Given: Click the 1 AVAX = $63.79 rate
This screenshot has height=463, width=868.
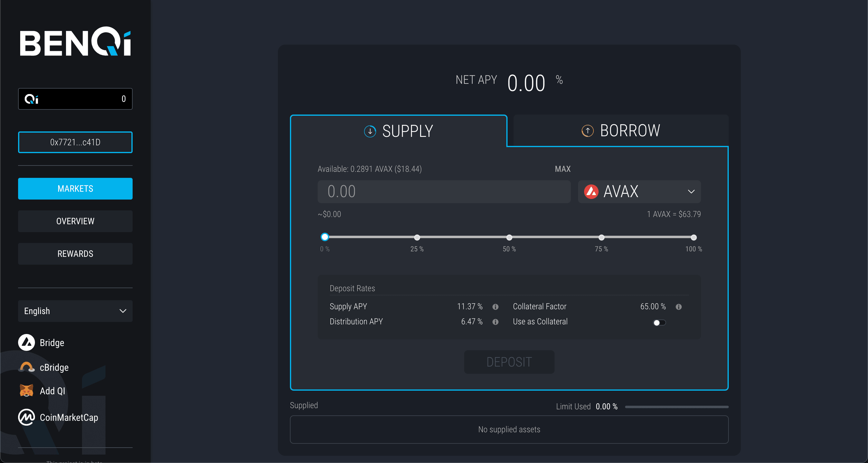Looking at the screenshot, I should click(674, 214).
